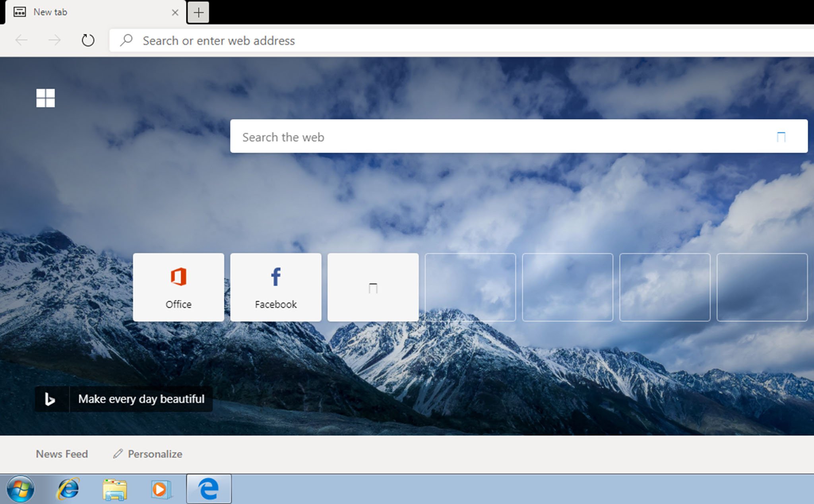
Task: Open the News Feed section
Action: [x=62, y=454]
